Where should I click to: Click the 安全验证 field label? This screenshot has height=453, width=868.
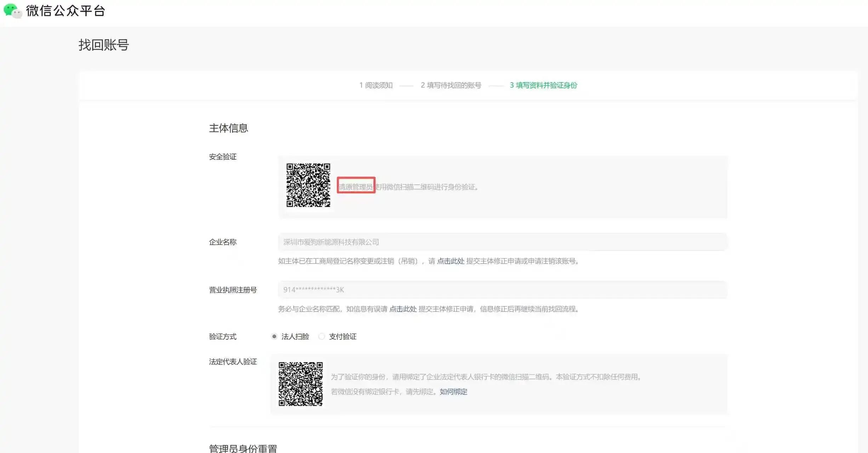223,157
